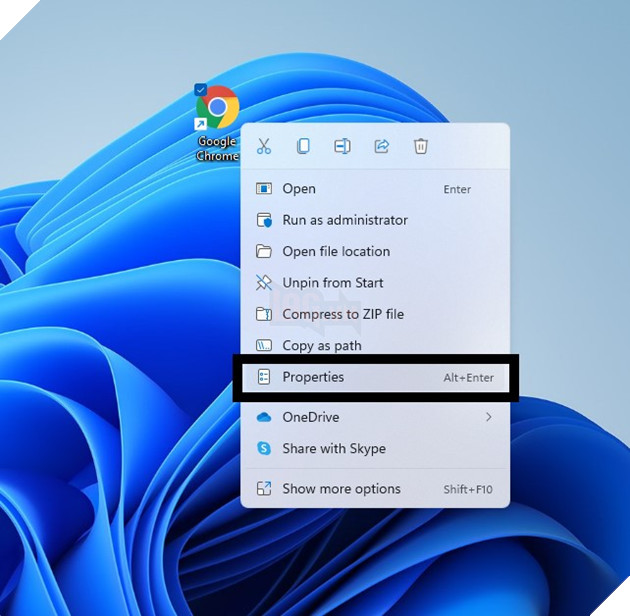This screenshot has width=630, height=616.
Task: Click the Alt+Enter shortcut text
Action: 468,378
